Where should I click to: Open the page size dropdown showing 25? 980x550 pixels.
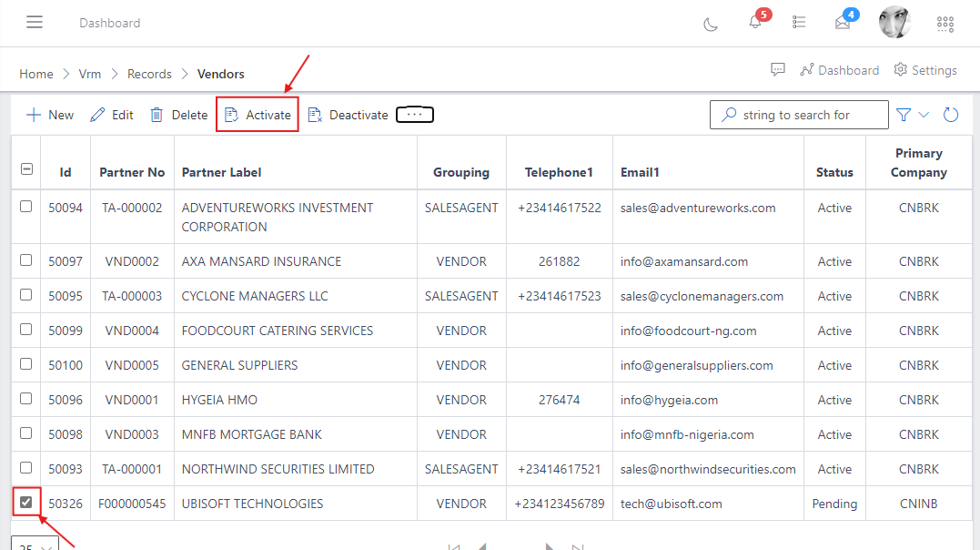click(x=35, y=543)
